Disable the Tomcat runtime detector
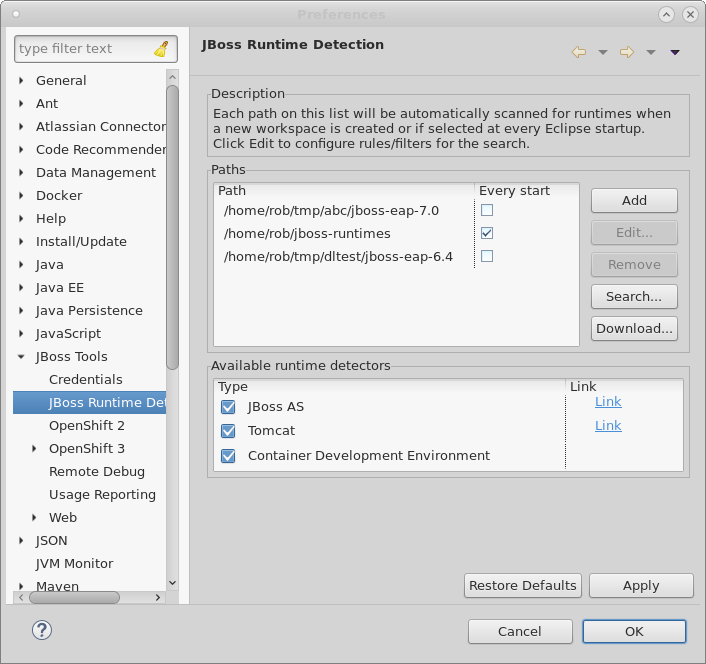The width and height of the screenshot is (706, 664). point(228,431)
